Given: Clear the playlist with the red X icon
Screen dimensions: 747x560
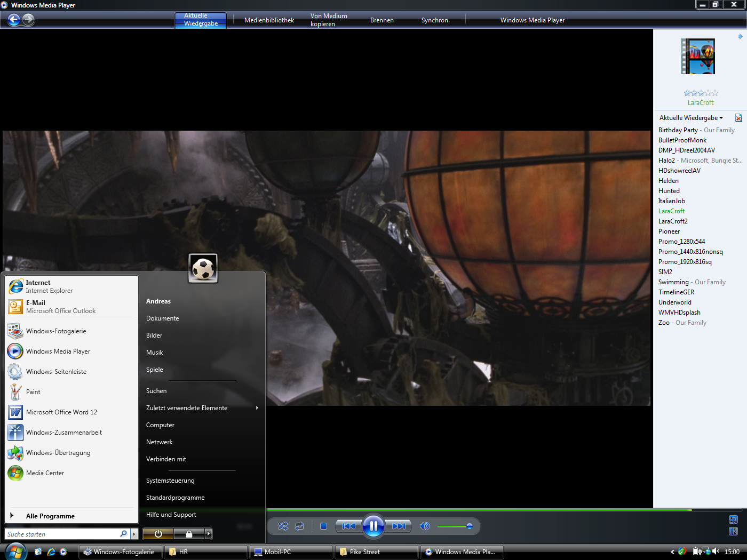Looking at the screenshot, I should coord(738,118).
